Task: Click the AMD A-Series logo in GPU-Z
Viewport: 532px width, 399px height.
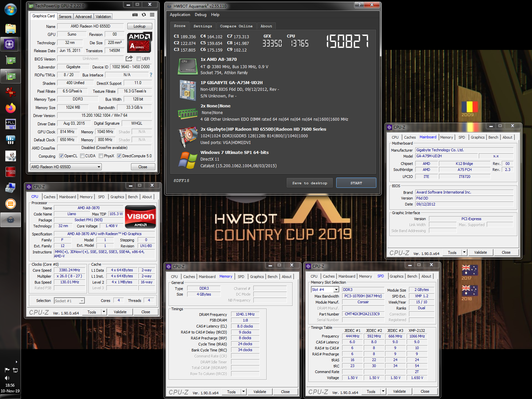Action: [139, 42]
